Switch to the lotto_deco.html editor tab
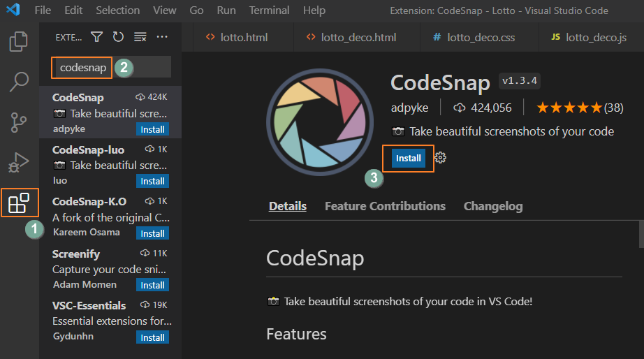Image resolution: width=644 pixels, height=359 pixels. (x=358, y=38)
